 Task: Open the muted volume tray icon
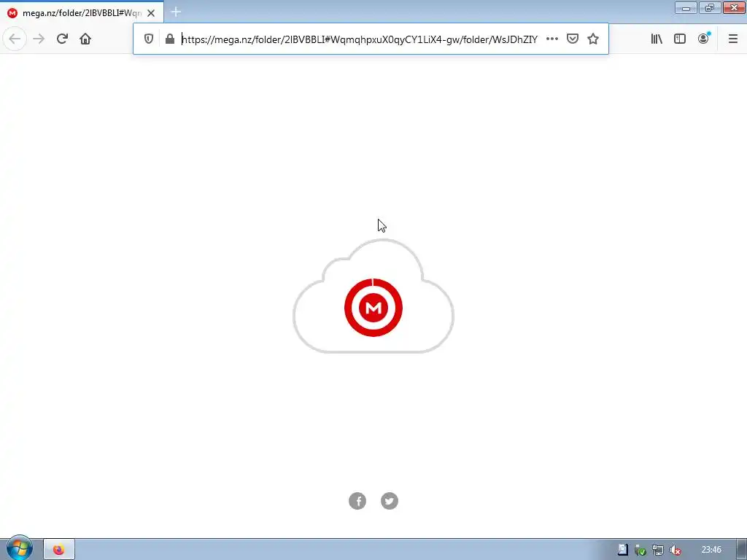click(x=675, y=550)
